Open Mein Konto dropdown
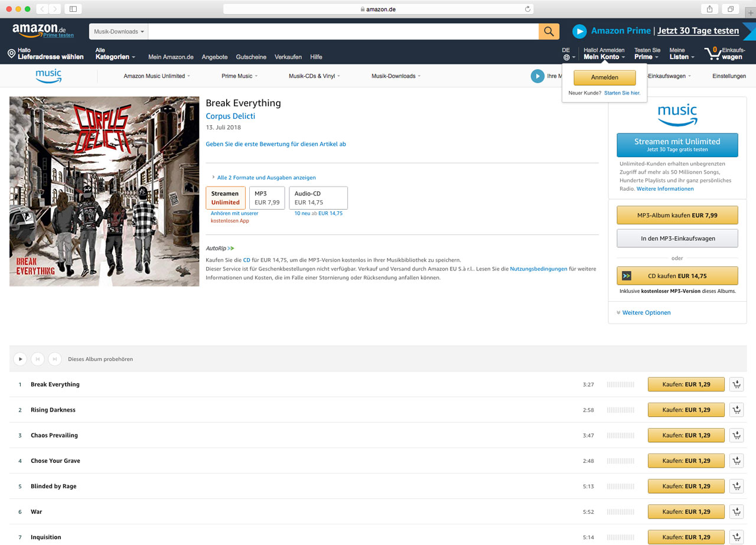 coord(604,54)
